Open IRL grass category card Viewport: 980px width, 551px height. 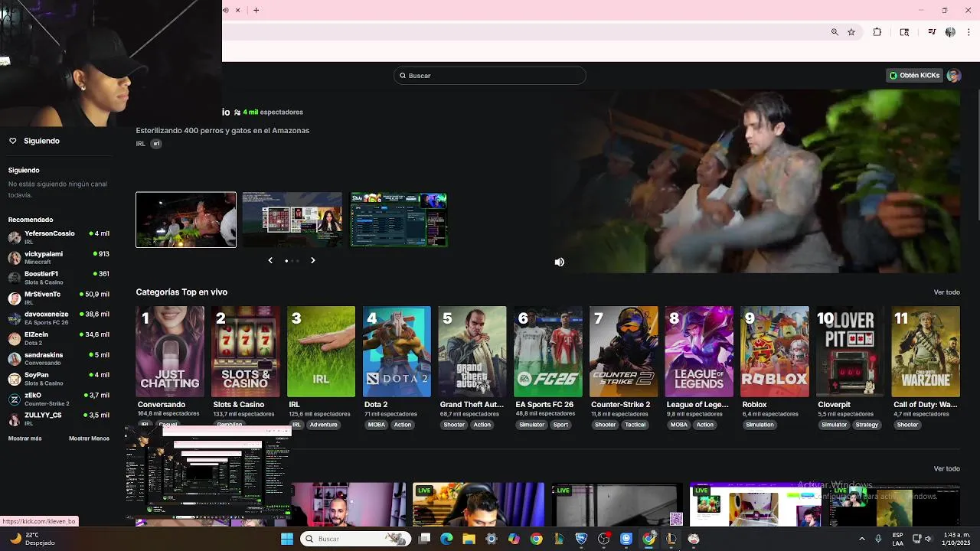pos(321,351)
